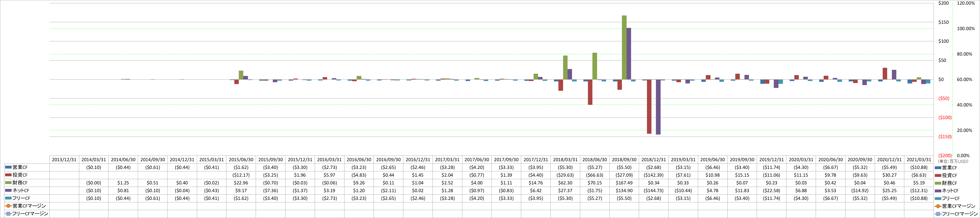Click the ($29.63) 投資CF cell
The image size is (980, 218).
(565, 175)
